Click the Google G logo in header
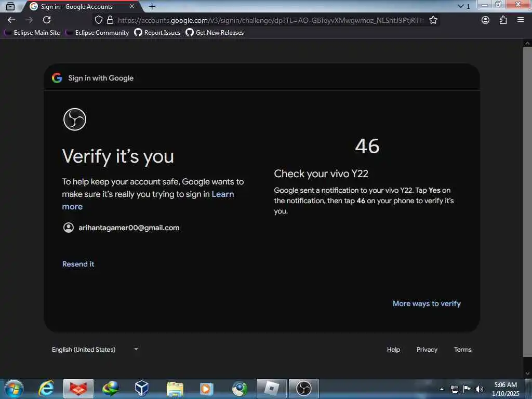The width and height of the screenshot is (532, 399). (57, 78)
